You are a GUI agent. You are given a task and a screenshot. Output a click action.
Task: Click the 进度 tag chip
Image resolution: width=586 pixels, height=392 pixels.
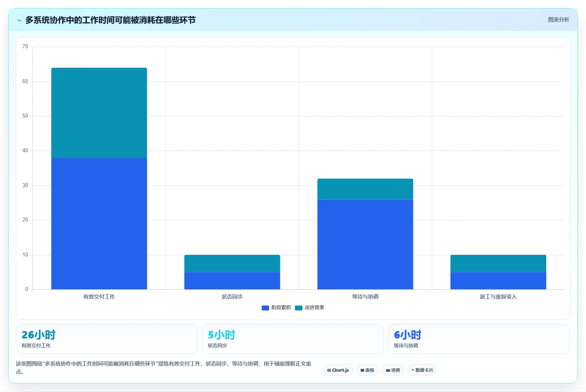393,370
